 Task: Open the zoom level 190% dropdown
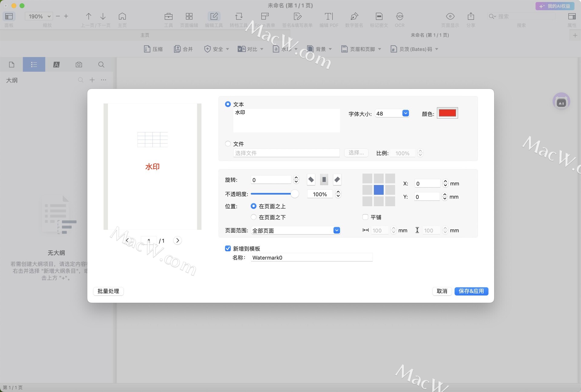pos(39,16)
